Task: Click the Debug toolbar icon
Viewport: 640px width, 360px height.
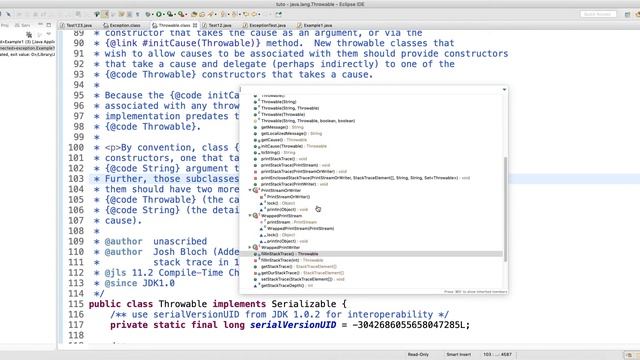Action: tap(148, 14)
